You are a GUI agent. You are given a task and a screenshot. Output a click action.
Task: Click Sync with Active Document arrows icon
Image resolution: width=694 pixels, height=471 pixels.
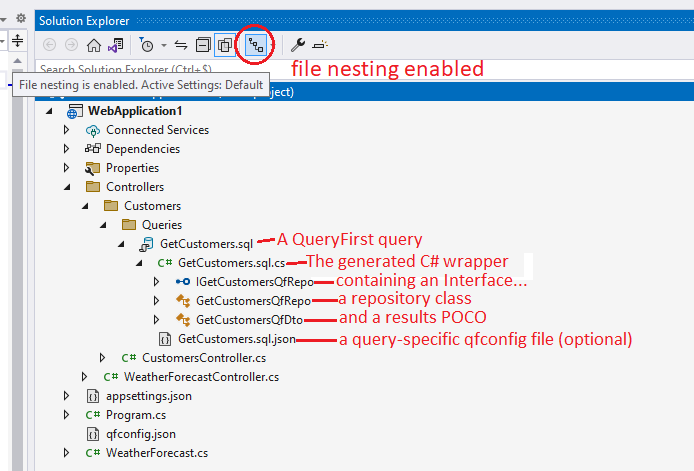point(181,45)
